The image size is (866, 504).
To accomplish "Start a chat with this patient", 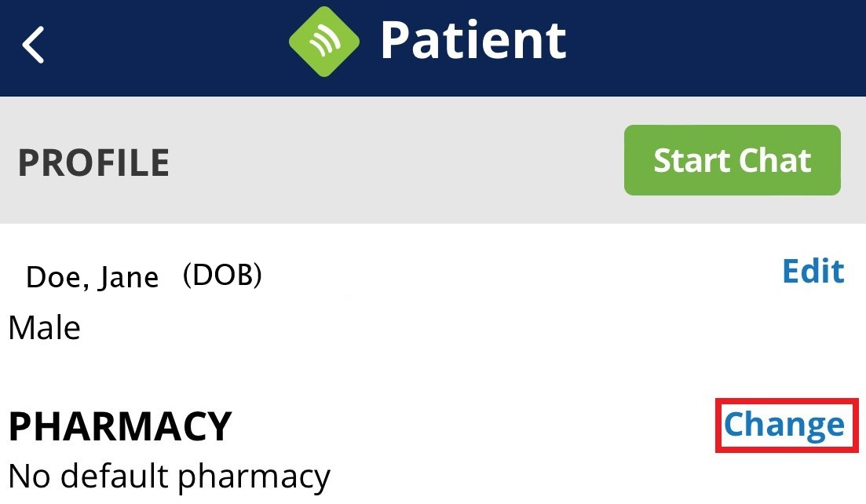I will pos(732,160).
